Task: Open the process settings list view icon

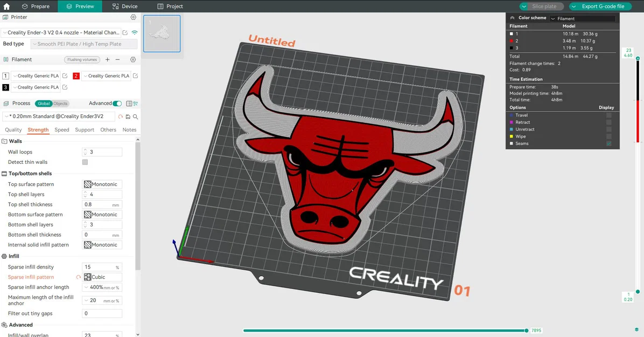Action: [129, 104]
